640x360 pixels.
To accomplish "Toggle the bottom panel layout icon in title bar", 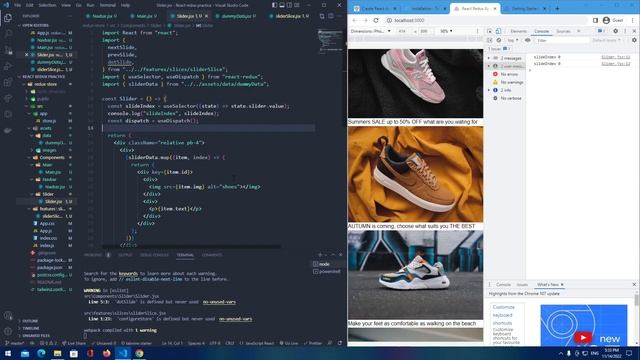I will [282, 5].
